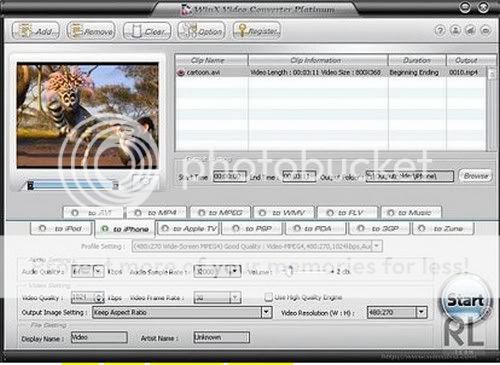Click the Start conversion button
Image resolution: width=500 pixels, height=365 pixels.
click(465, 301)
